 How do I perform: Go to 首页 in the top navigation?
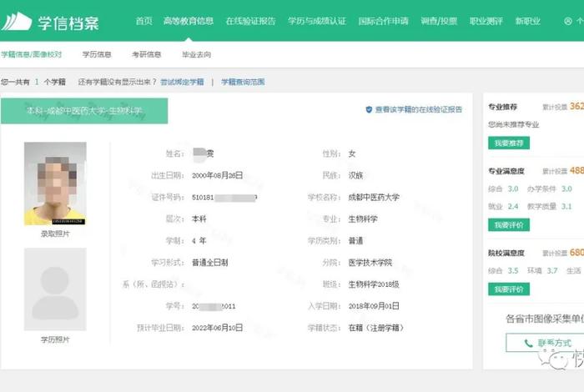(x=143, y=21)
